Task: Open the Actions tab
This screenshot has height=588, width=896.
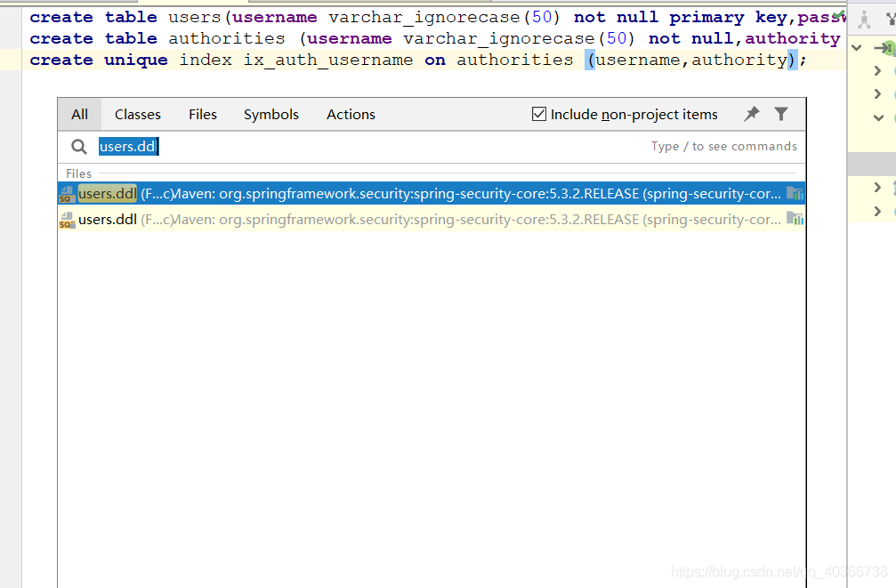Action: [351, 114]
